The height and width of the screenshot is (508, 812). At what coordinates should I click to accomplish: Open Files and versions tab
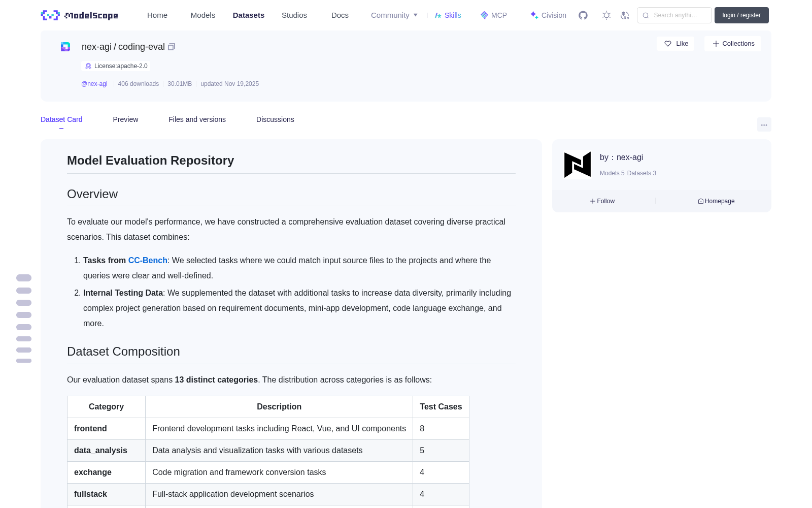197,119
